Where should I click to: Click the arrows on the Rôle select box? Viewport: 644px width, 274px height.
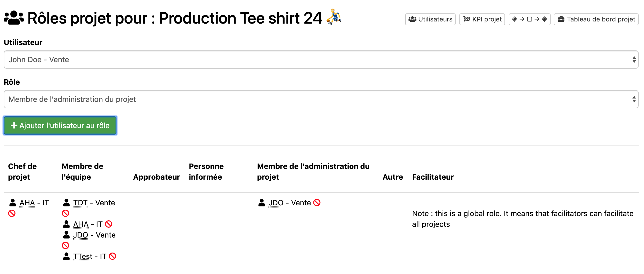tap(634, 99)
